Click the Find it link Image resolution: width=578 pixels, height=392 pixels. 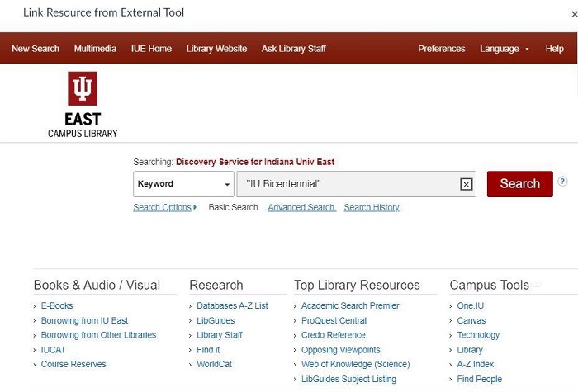(x=208, y=350)
